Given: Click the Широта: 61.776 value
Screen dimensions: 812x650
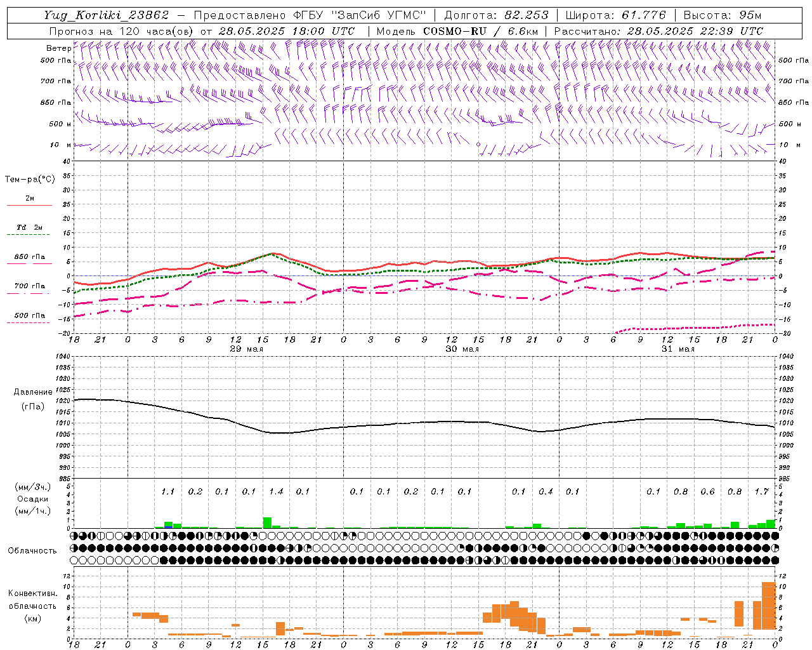Looking at the screenshot, I should coord(616,15).
